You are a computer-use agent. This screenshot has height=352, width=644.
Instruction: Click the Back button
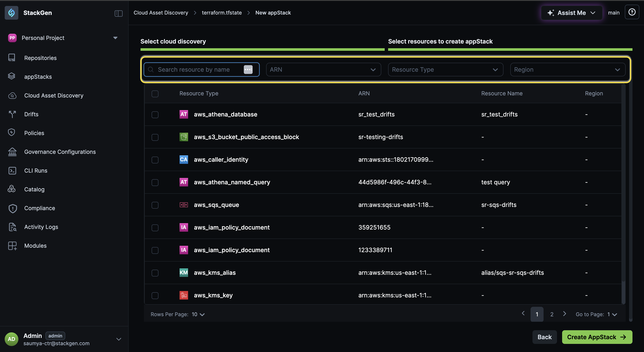544,337
